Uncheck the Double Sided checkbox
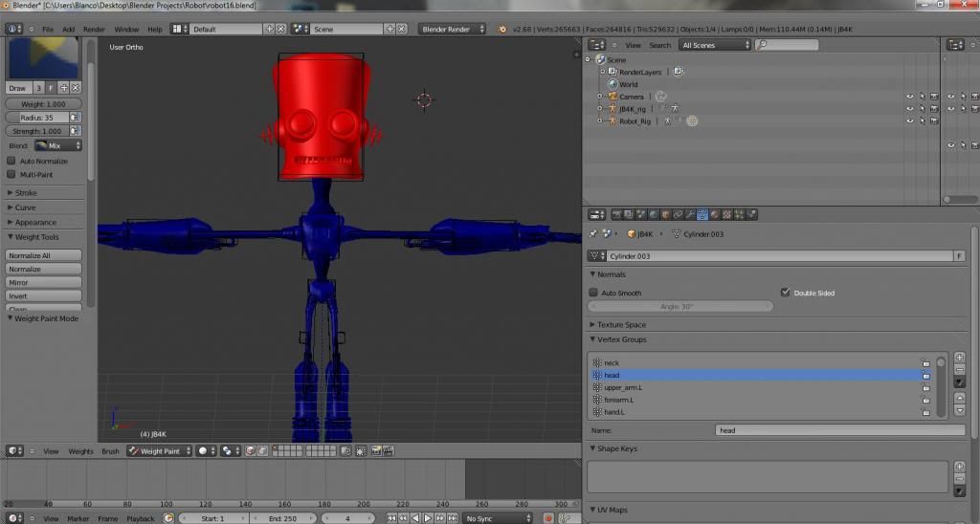 click(786, 293)
